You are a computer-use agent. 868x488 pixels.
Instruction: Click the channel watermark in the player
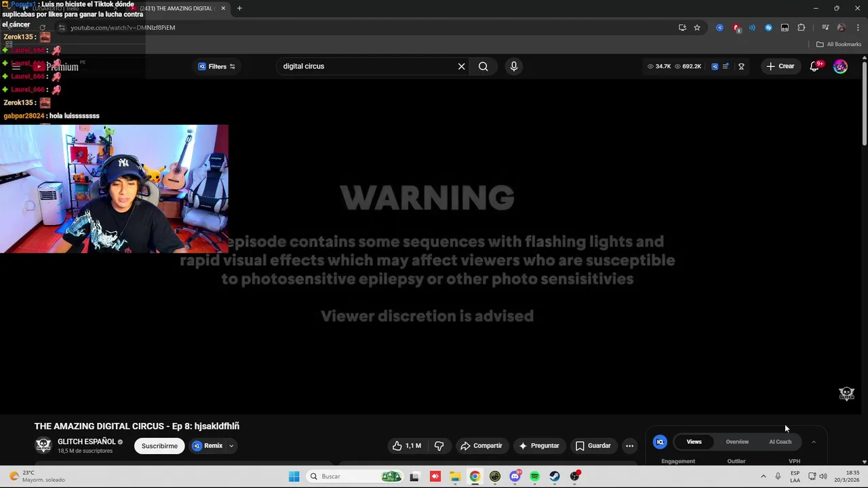coord(846,393)
